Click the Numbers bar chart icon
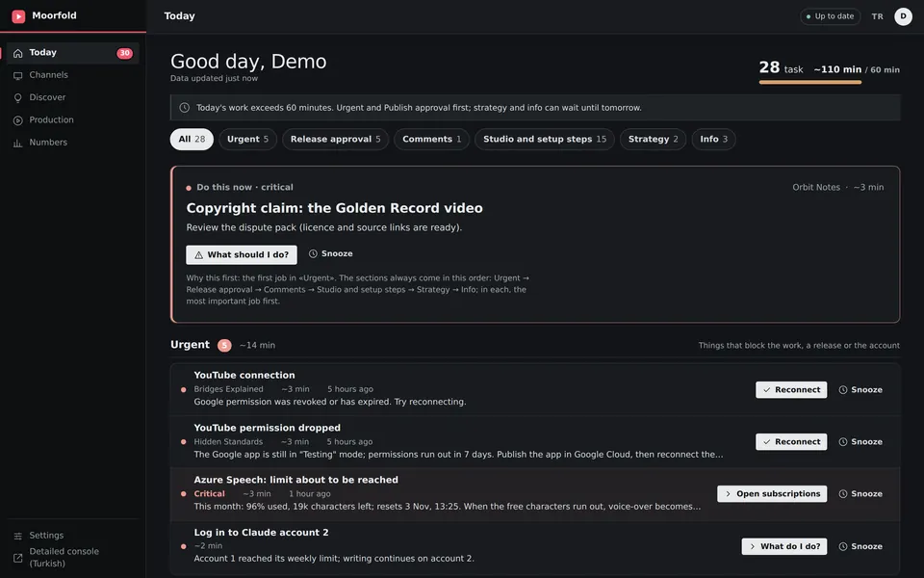The image size is (924, 578). 17,143
